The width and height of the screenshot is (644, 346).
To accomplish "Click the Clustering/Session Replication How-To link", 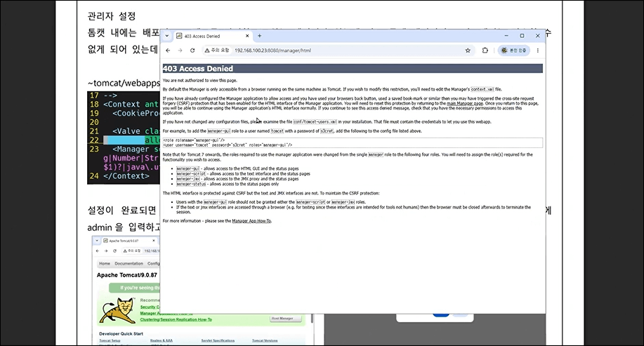I will coord(176,319).
